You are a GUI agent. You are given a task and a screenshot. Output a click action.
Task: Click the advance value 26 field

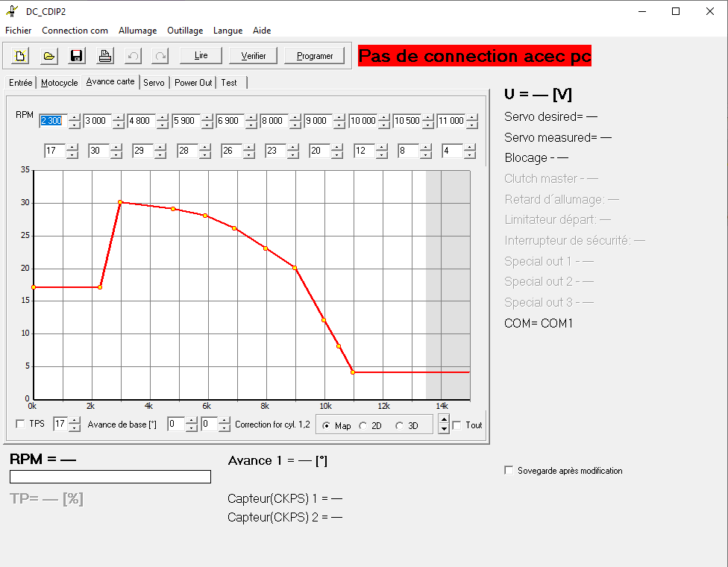tap(232, 151)
